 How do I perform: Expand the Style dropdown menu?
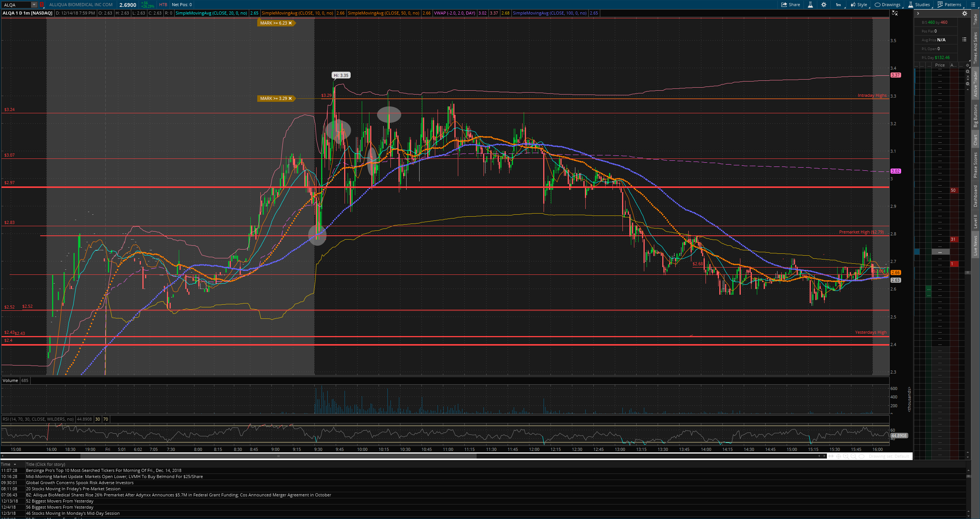coord(859,5)
